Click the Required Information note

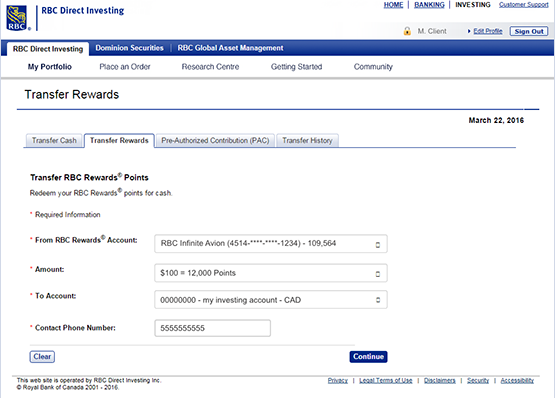68,215
